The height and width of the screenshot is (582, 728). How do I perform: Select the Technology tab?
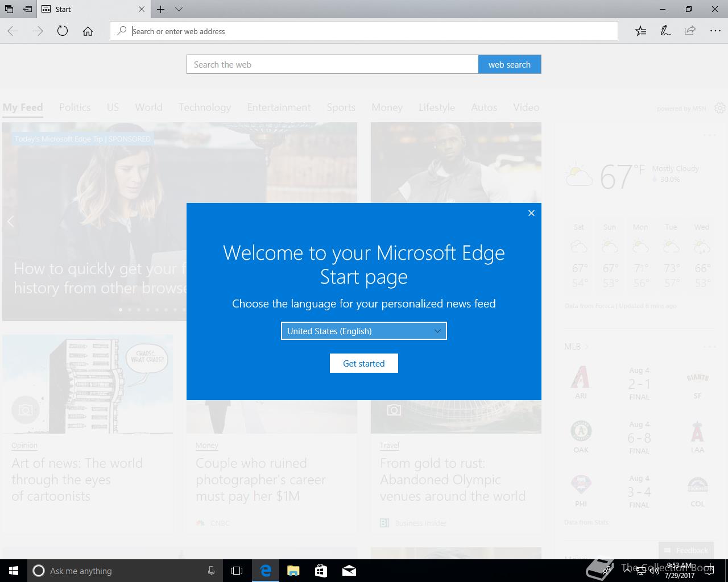[x=205, y=107]
